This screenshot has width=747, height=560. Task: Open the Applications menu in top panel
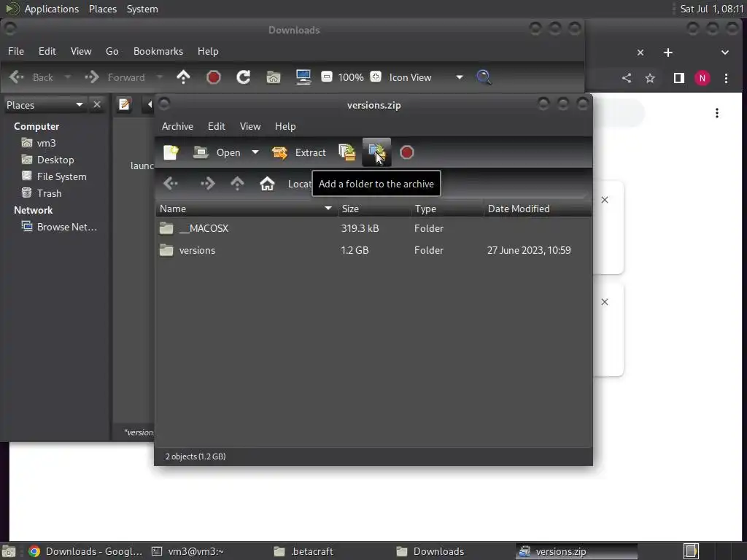pos(52,9)
